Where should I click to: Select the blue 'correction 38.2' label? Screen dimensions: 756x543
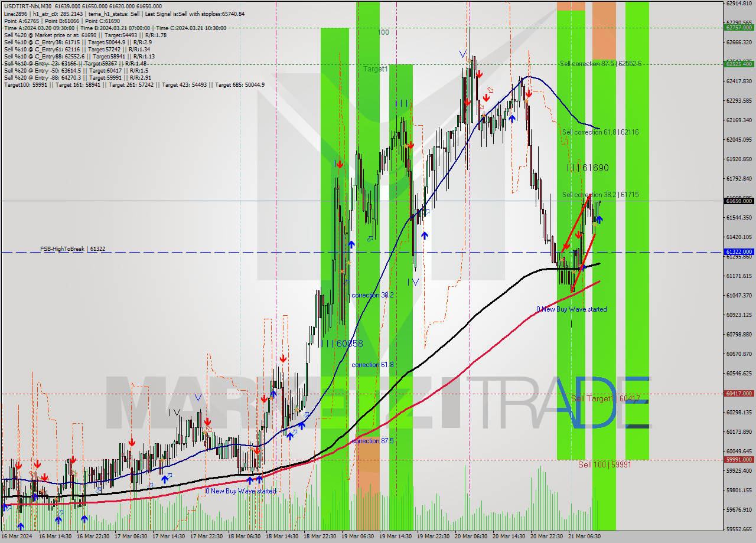(372, 295)
